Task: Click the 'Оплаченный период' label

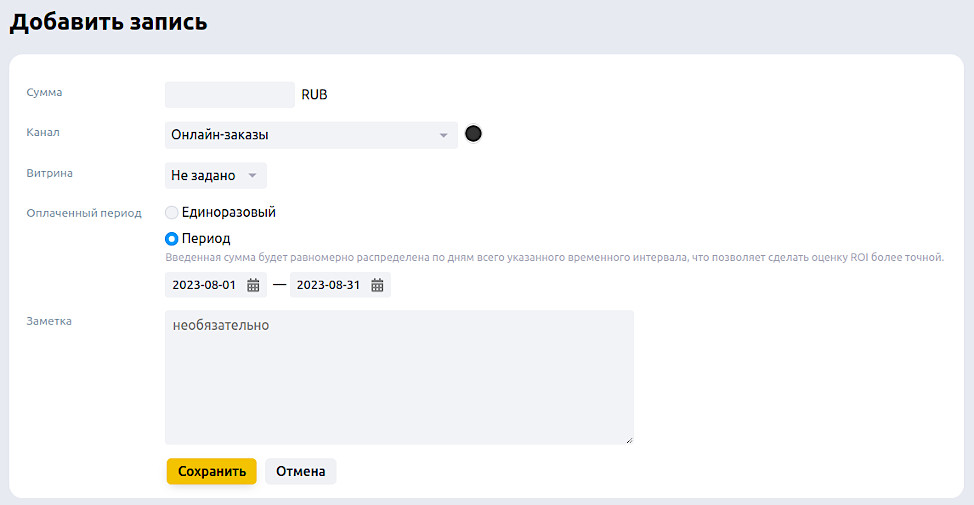Action: 84,213
